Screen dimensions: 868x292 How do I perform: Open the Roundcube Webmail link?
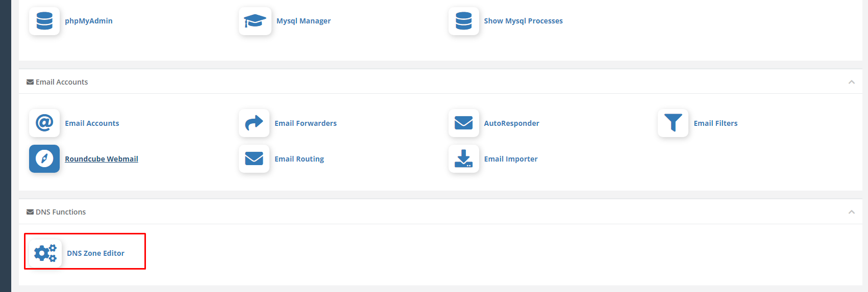102,159
